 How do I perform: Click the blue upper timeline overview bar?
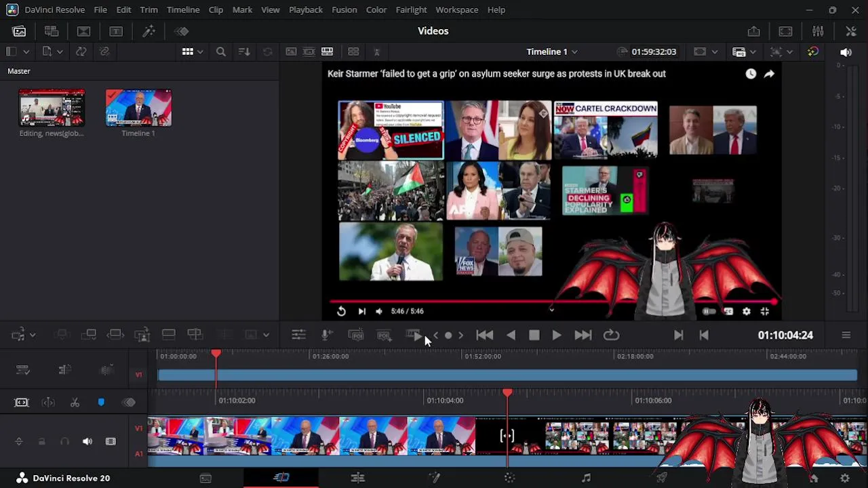508,375
